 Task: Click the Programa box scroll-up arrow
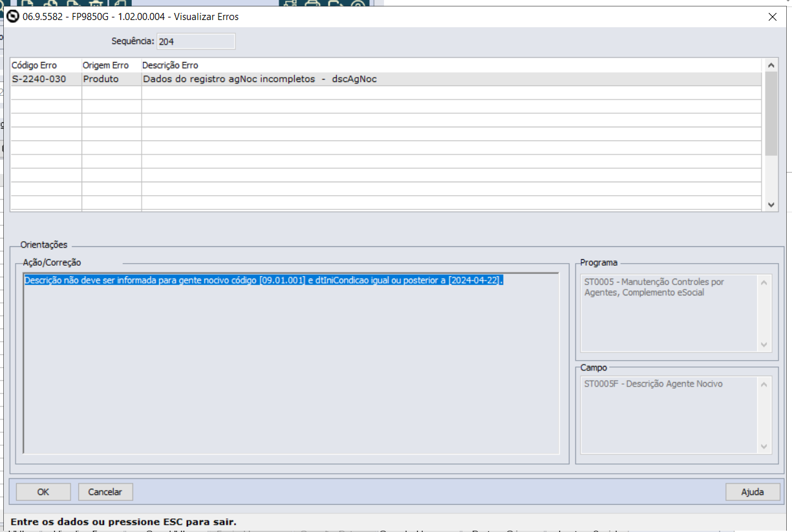point(765,282)
